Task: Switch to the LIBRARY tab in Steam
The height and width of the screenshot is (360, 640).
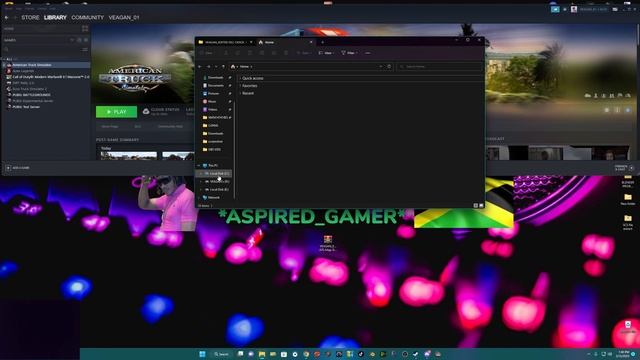Action: pyautogui.click(x=55, y=18)
